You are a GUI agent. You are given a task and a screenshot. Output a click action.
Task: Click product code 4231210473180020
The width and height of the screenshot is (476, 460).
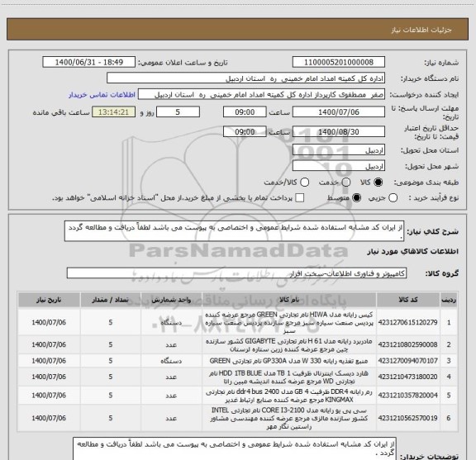point(408,377)
